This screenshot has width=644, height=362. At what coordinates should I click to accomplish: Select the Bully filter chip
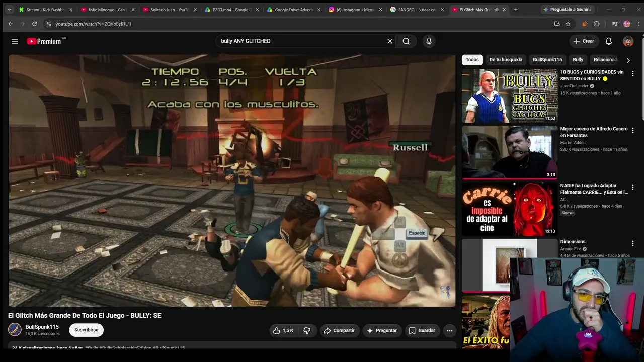(578, 60)
